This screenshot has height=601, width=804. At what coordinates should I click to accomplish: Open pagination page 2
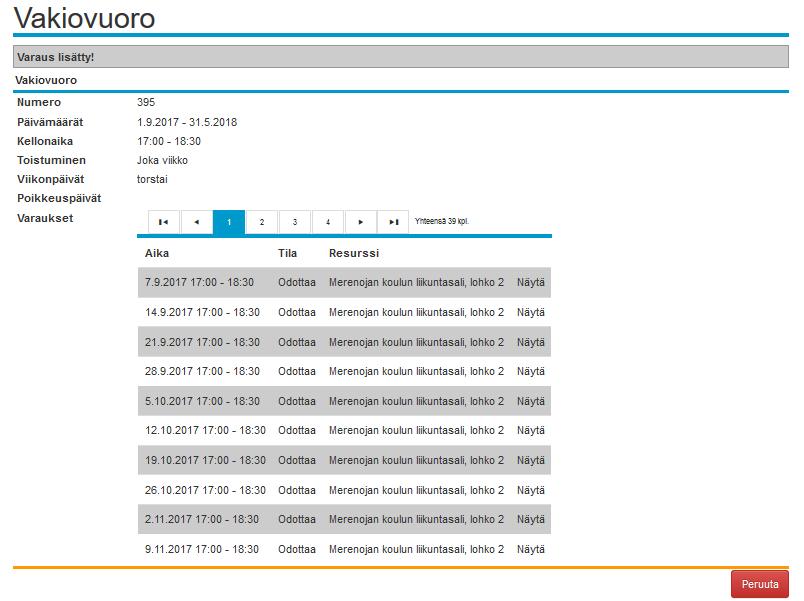coord(262,222)
